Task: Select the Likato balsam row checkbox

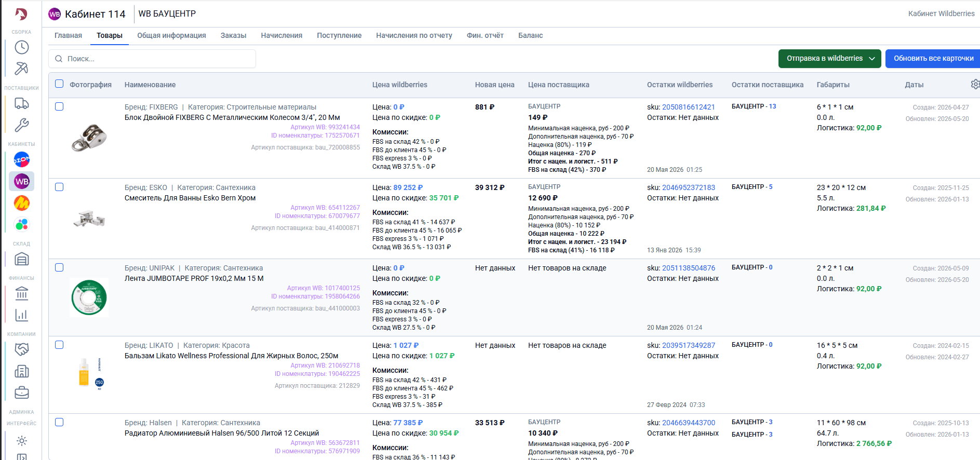Action: (x=59, y=345)
